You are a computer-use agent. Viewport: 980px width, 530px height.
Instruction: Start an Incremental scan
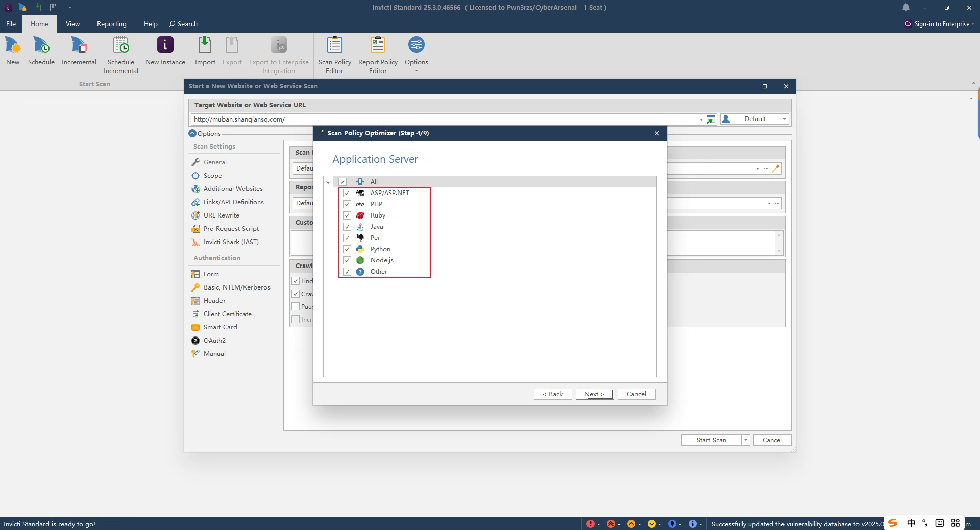[x=79, y=51]
